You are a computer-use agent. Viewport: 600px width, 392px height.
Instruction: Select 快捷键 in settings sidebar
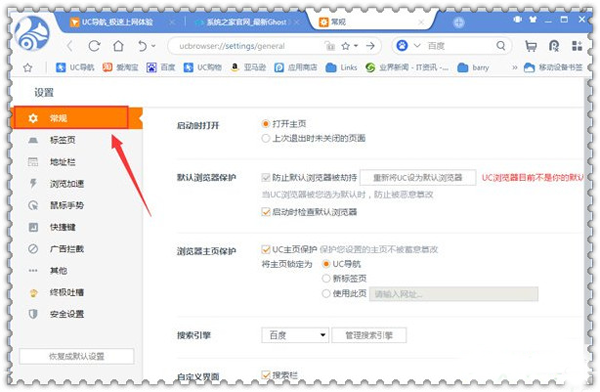[77, 227]
